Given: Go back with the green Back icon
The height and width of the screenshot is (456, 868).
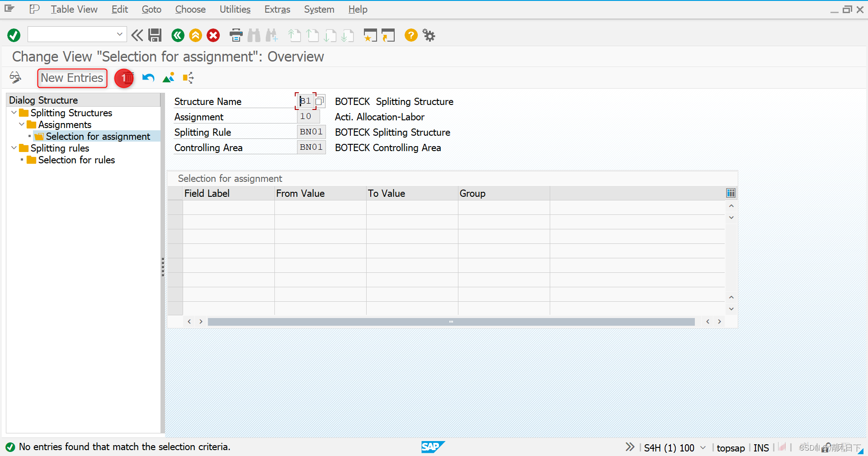Looking at the screenshot, I should coord(178,35).
